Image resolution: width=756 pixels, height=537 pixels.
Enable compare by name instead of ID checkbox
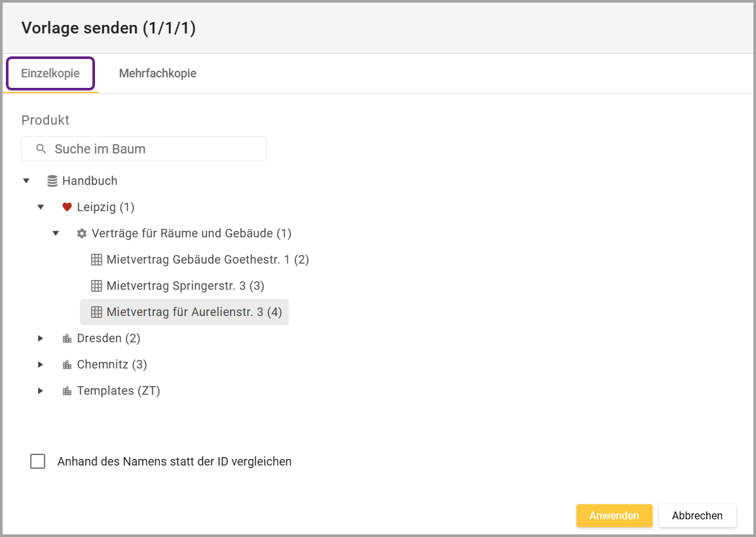coord(38,462)
